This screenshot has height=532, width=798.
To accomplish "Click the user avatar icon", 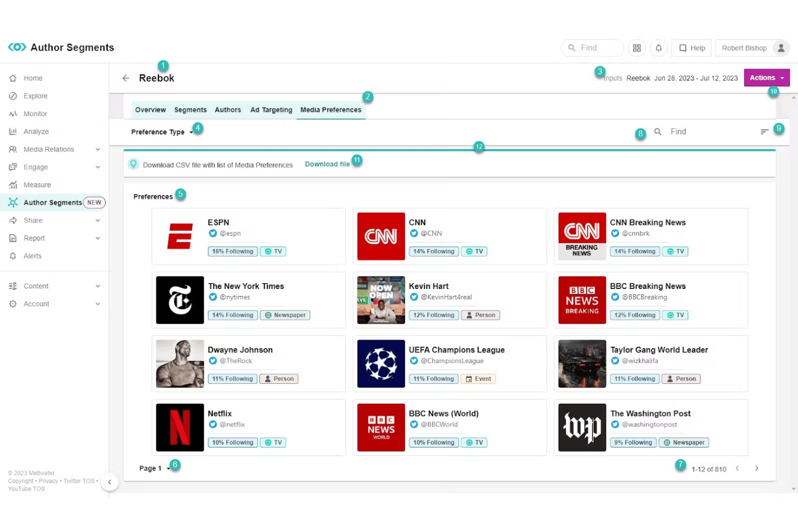I will click(x=781, y=48).
